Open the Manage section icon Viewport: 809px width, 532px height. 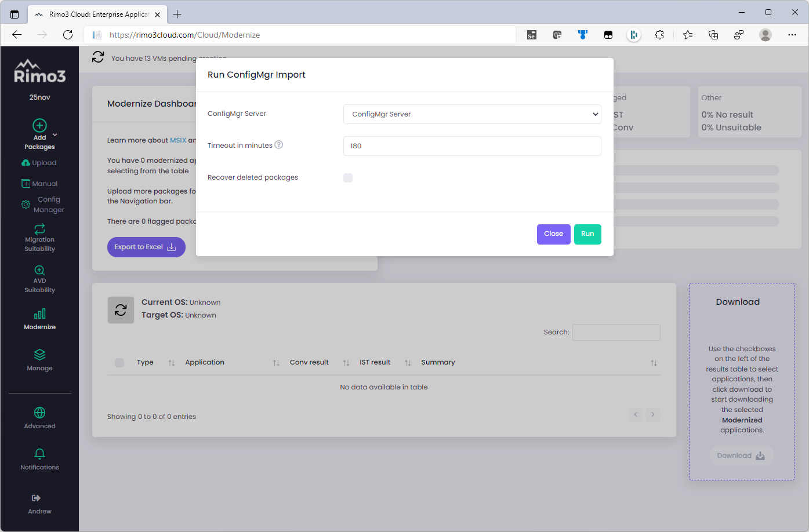point(39,355)
